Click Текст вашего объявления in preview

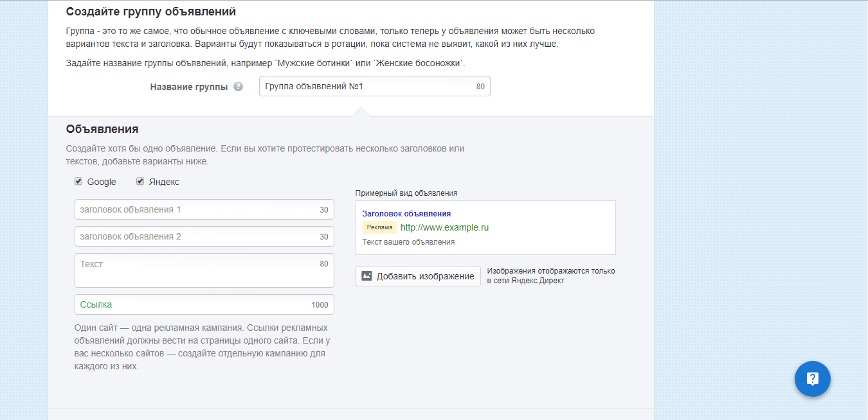tap(408, 242)
